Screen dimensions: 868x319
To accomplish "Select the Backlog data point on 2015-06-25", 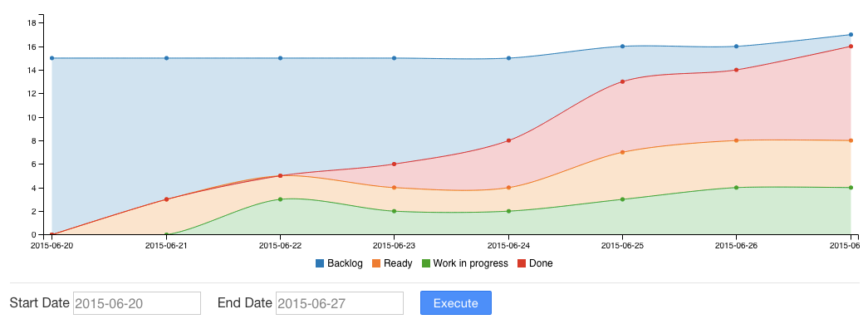I will click(x=622, y=47).
